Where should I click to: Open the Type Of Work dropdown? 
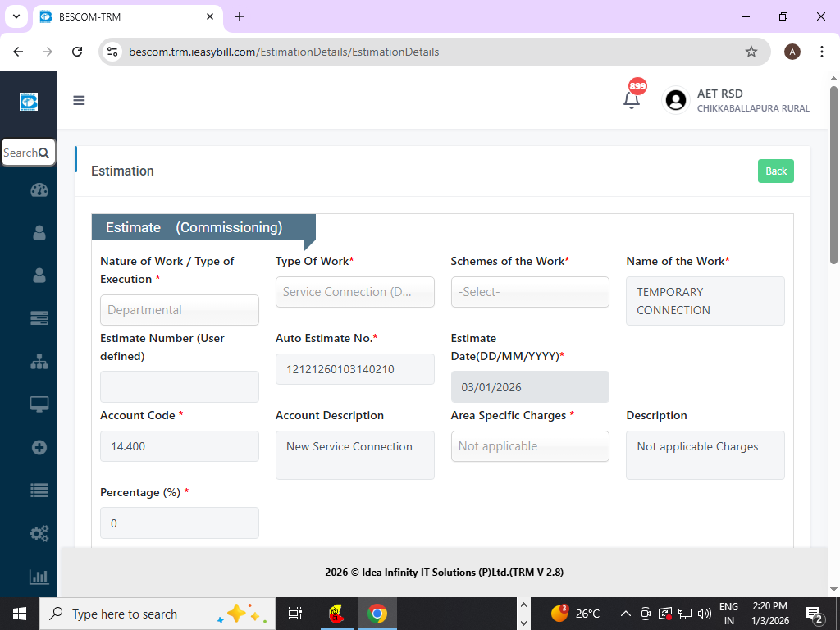(354, 292)
